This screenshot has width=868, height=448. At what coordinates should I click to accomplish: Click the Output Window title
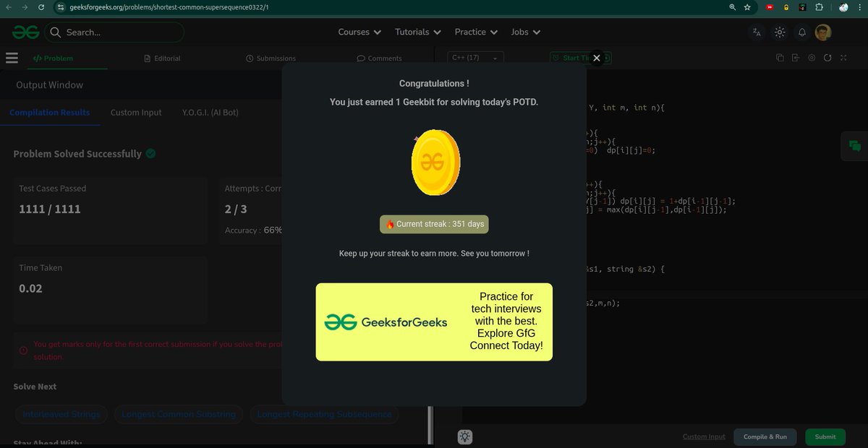49,85
